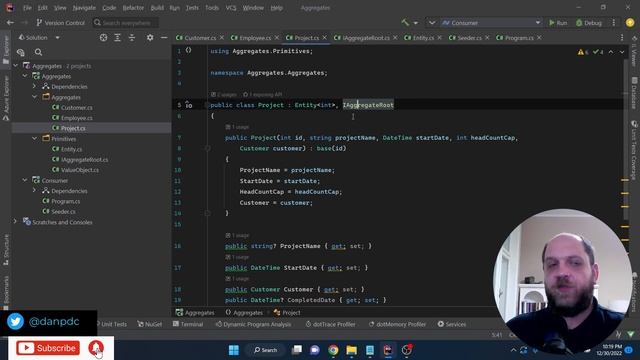Click the implements gutter icon on line 5

coord(188,105)
